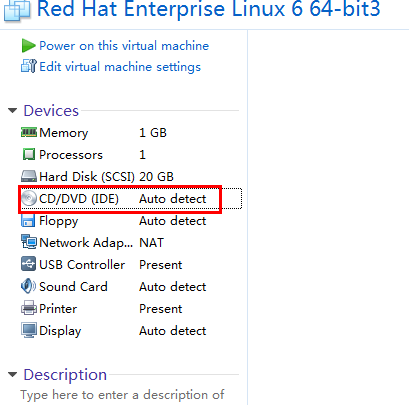The width and height of the screenshot is (409, 405).
Task: Click the CD/DVD disc icon
Action: point(29,199)
